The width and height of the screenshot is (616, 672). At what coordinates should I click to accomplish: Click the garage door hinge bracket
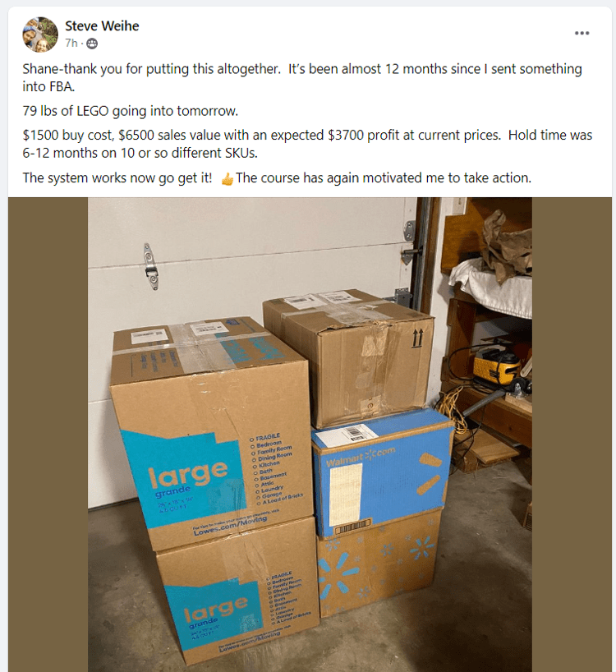(x=150, y=266)
